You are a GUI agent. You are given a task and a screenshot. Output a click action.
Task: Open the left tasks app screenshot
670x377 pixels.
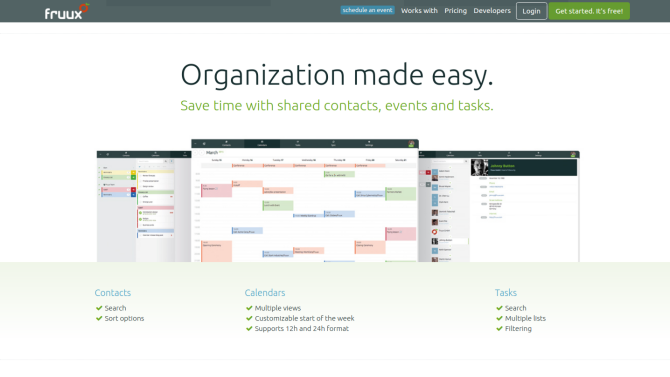(x=144, y=206)
